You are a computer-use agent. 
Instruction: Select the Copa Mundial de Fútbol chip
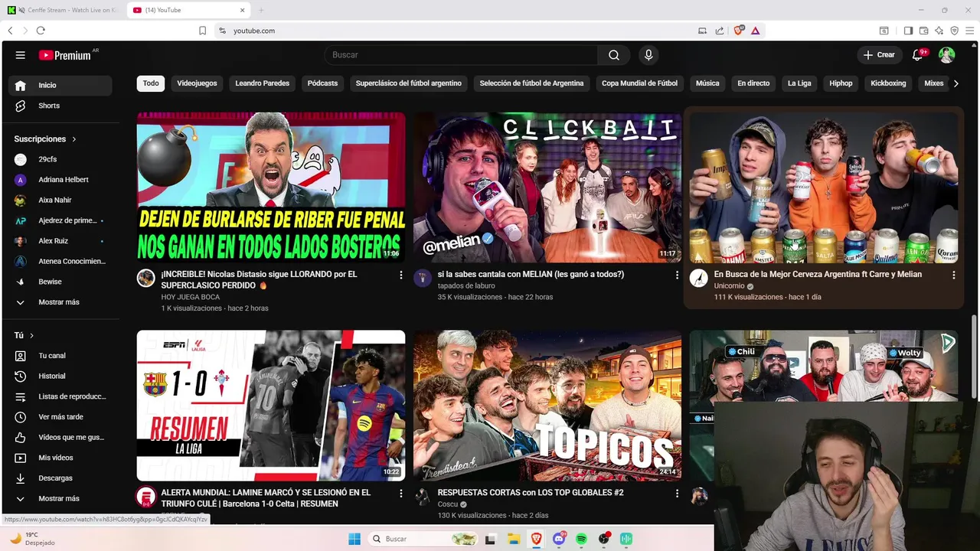point(639,83)
